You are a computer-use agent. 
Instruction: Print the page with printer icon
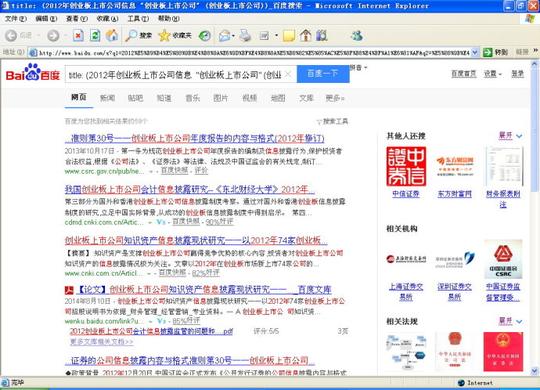coord(245,35)
